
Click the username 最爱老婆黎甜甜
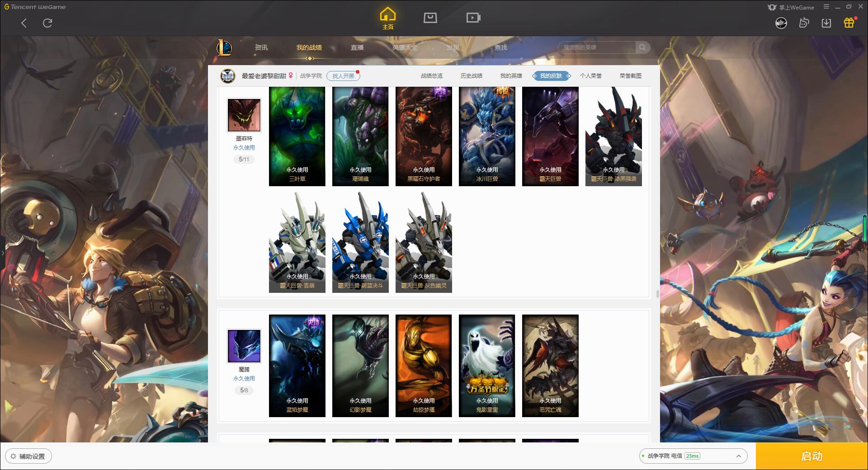pyautogui.click(x=264, y=76)
